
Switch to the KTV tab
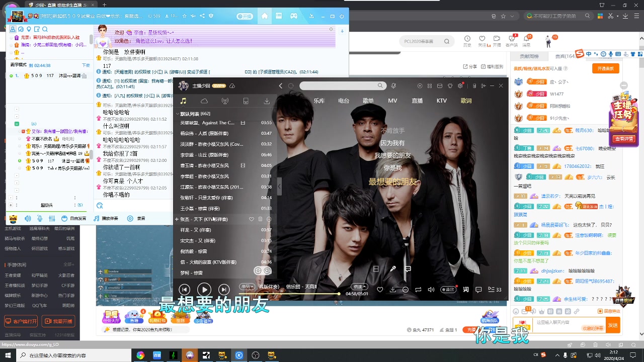442,101
